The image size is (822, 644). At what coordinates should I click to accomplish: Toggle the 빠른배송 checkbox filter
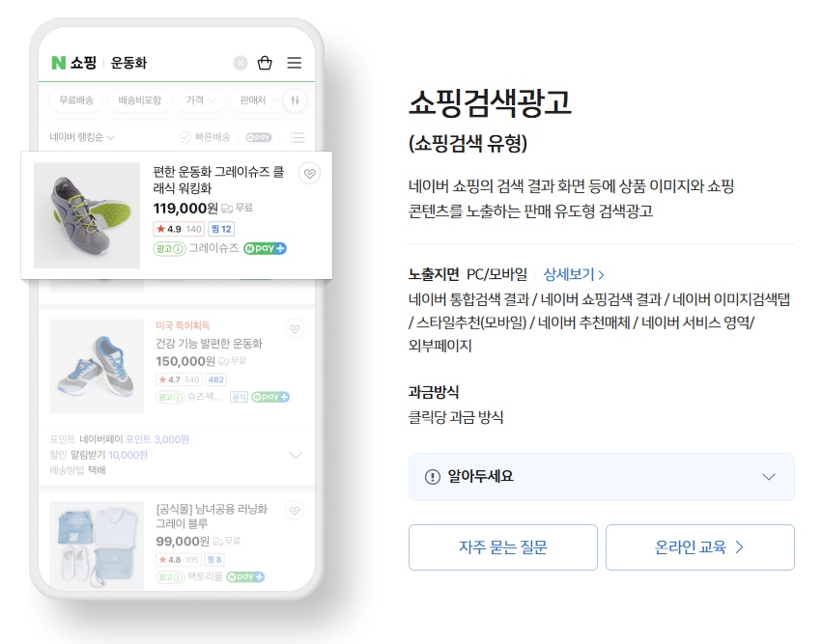[205, 137]
